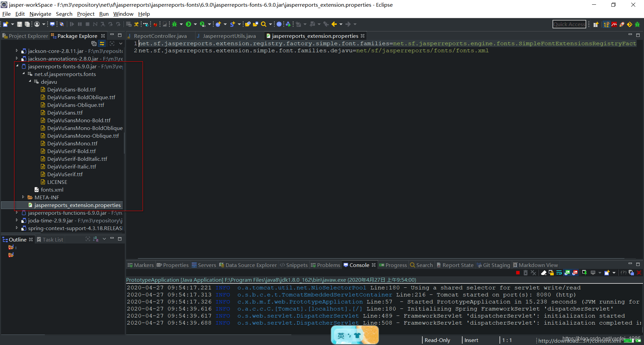Image resolution: width=644 pixels, height=345 pixels.
Task: Expand the jackson-core-2.8.11.jar node
Action: pos(17,51)
